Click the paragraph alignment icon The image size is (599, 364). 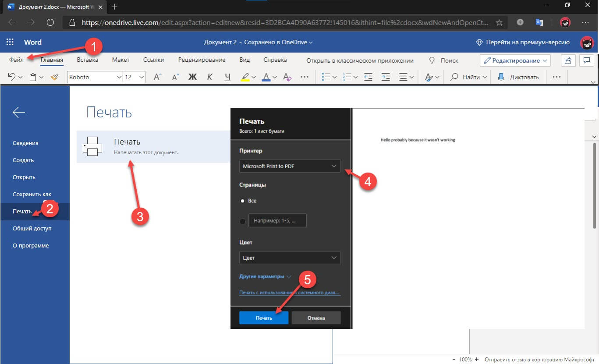click(404, 77)
